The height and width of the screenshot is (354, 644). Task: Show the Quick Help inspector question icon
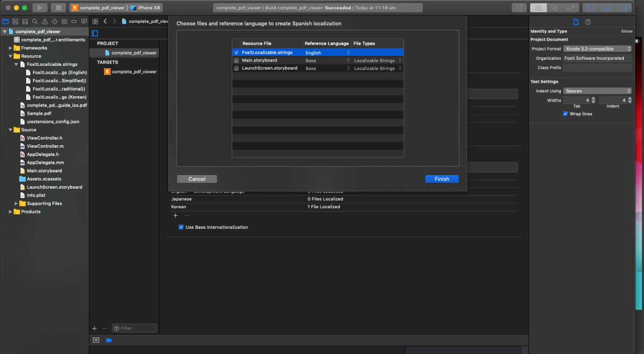click(588, 22)
